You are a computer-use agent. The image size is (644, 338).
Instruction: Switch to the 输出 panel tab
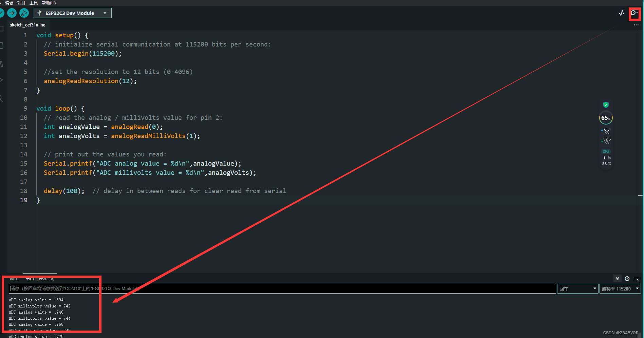pyautogui.click(x=14, y=279)
